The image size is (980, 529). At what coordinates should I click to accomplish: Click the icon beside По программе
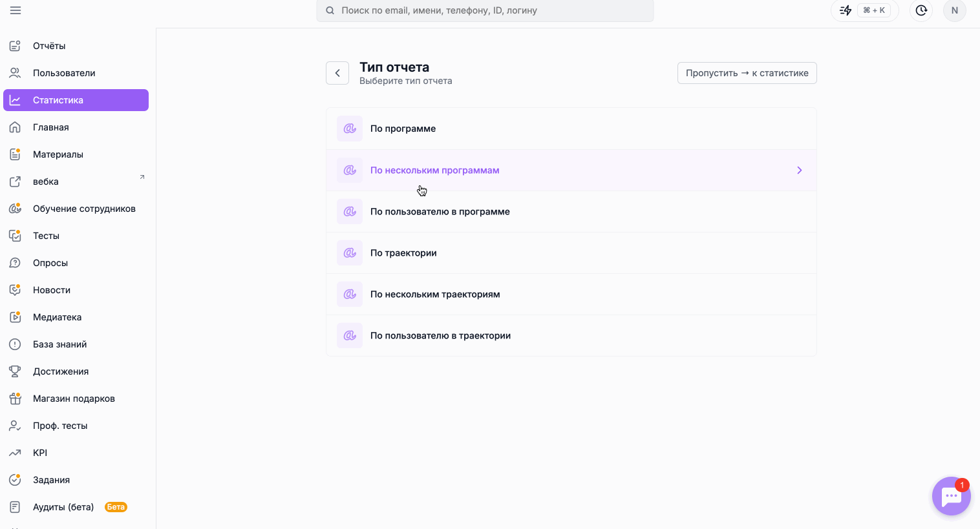(x=350, y=129)
